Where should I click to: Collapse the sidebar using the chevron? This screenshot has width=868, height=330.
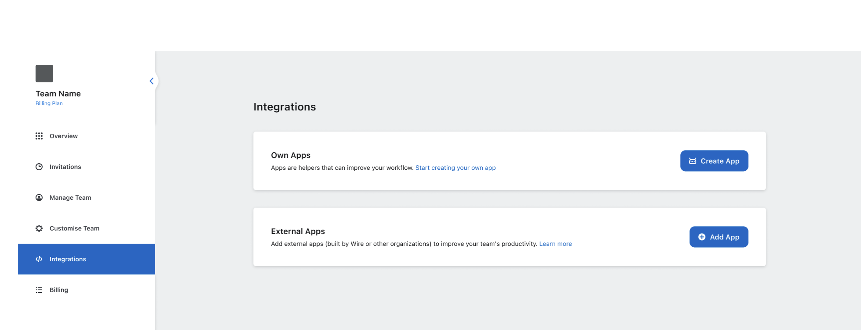(x=151, y=81)
